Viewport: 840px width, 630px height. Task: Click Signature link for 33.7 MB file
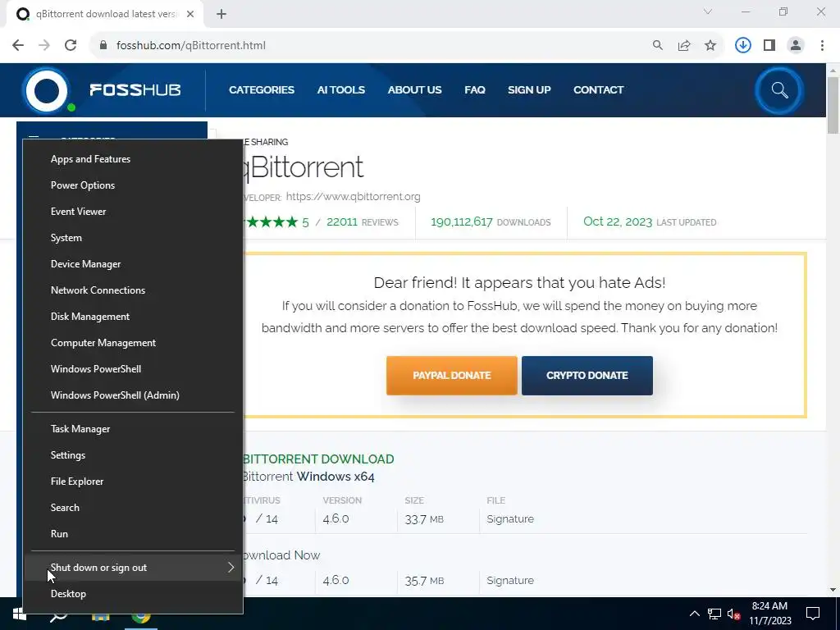pyautogui.click(x=510, y=519)
